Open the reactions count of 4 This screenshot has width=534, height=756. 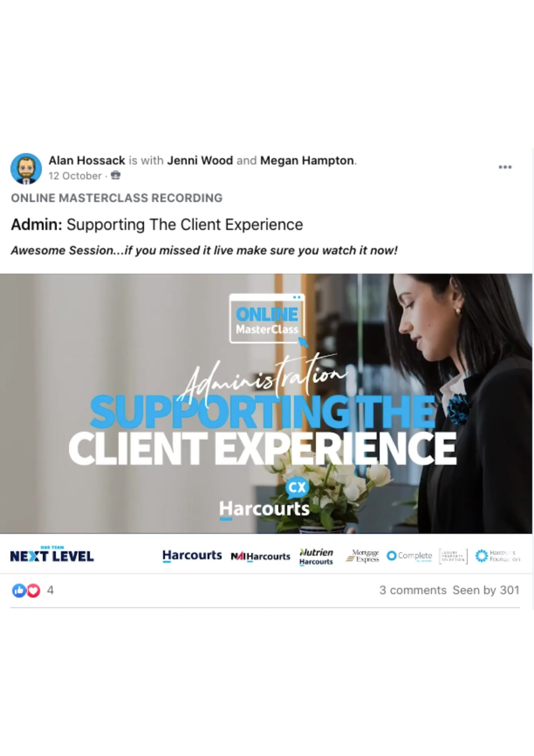(50, 590)
